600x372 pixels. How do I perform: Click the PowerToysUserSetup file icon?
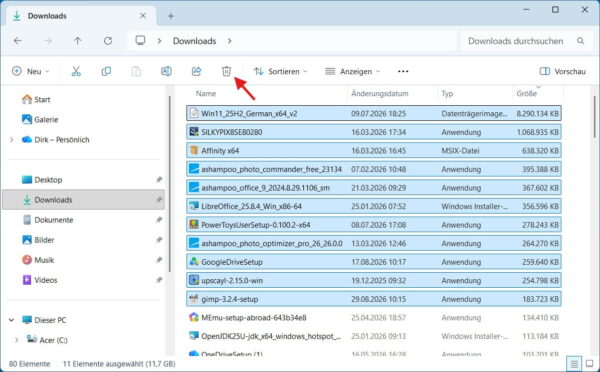pos(194,225)
